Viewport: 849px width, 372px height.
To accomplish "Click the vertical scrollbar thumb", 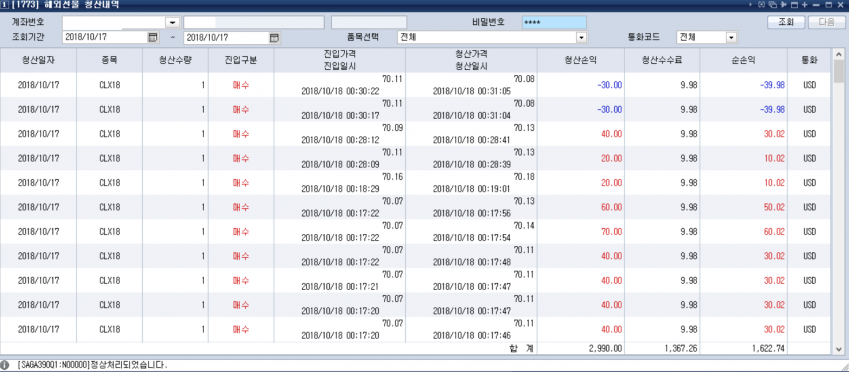I will pos(839,71).
